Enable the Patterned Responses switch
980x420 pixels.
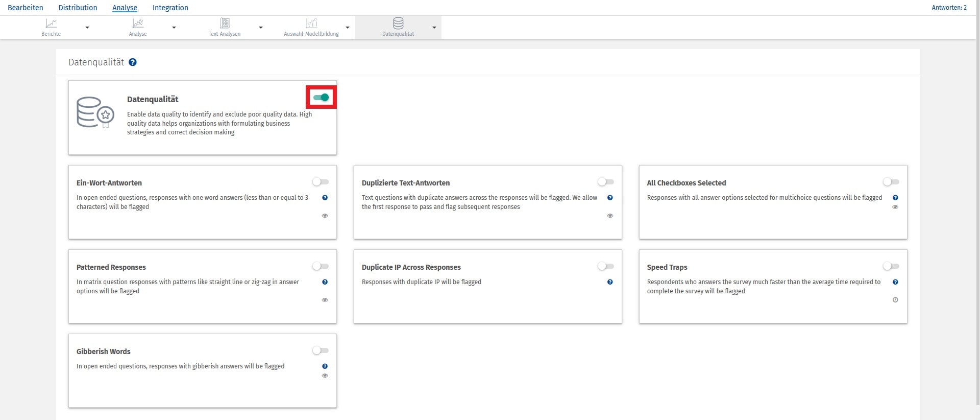tap(321, 266)
